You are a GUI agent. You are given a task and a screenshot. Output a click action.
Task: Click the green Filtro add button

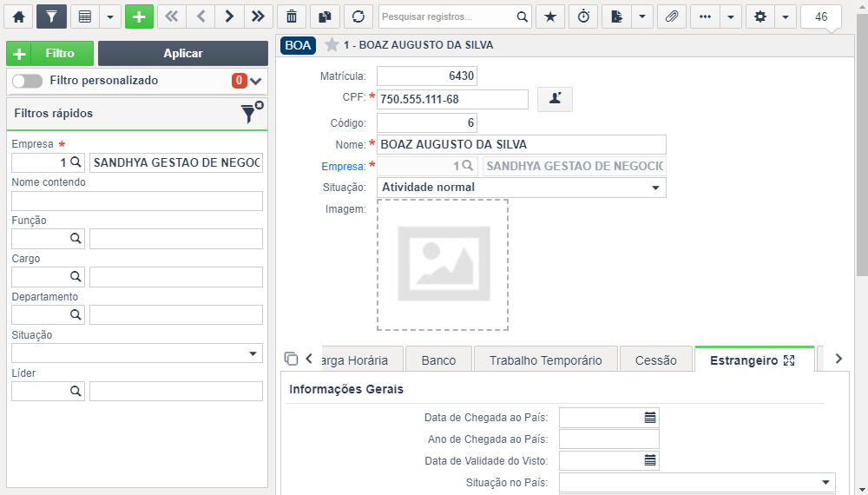(49, 54)
